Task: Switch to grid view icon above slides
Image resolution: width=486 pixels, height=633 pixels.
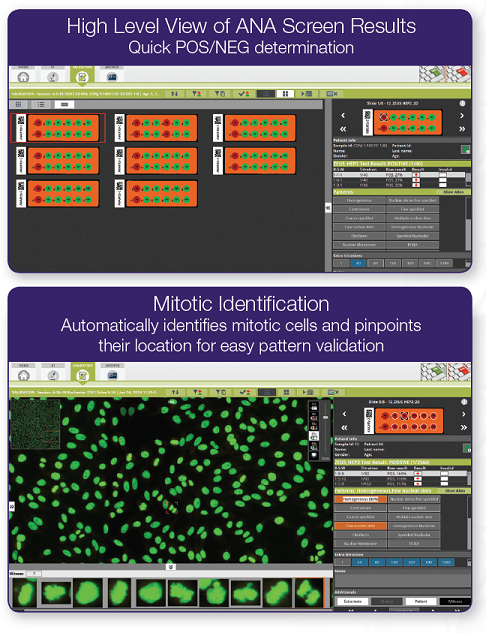Action: point(19,105)
